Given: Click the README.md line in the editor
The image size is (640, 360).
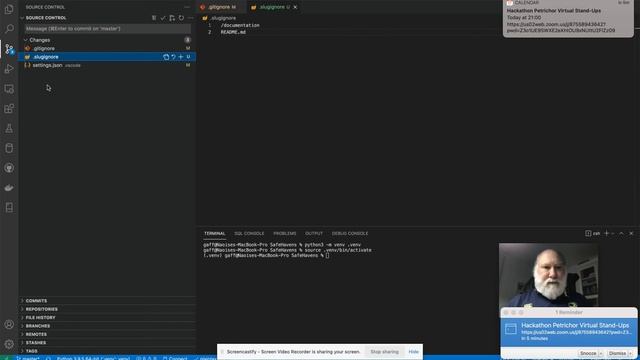Looking at the screenshot, I should coord(233,32).
